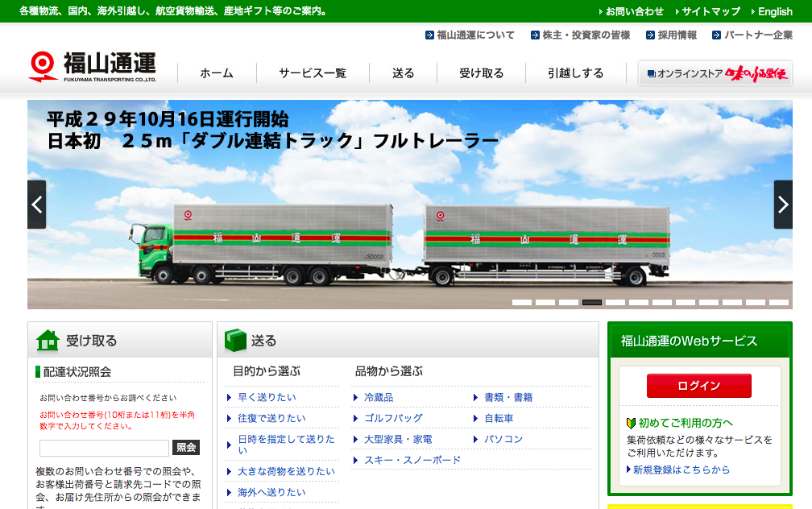Viewport: 812px width, 509px height.
Task: Open the 大型家具・家電 link
Action: 398,439
